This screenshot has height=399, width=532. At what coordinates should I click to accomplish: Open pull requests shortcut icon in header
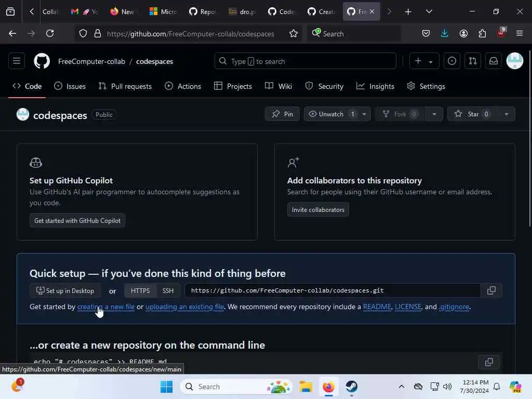[x=473, y=61]
